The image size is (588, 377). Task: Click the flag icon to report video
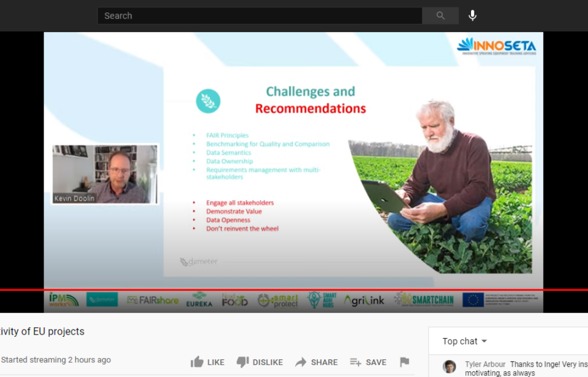[x=404, y=362]
